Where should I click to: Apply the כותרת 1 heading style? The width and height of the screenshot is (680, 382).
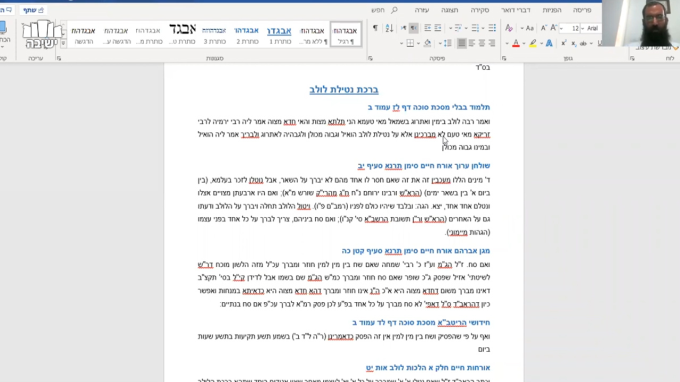pyautogui.click(x=280, y=35)
